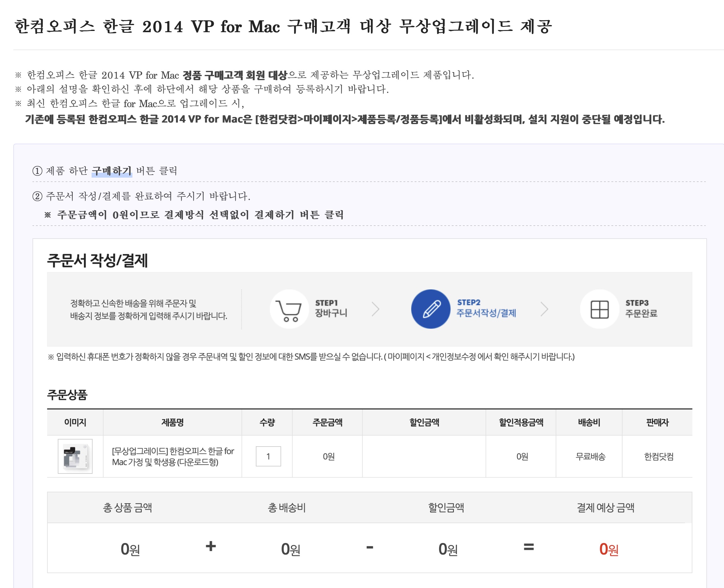
Task: Click the equals sign in price summary
Action: (x=528, y=547)
